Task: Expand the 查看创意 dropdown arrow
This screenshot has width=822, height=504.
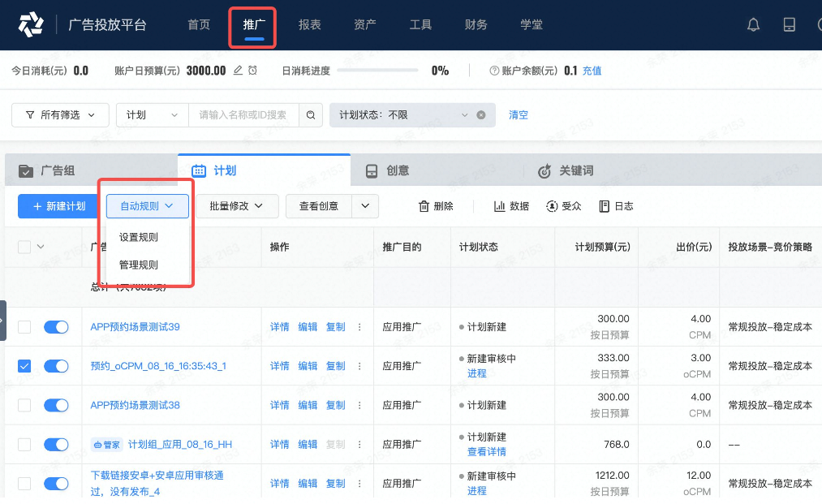Action: coord(365,206)
